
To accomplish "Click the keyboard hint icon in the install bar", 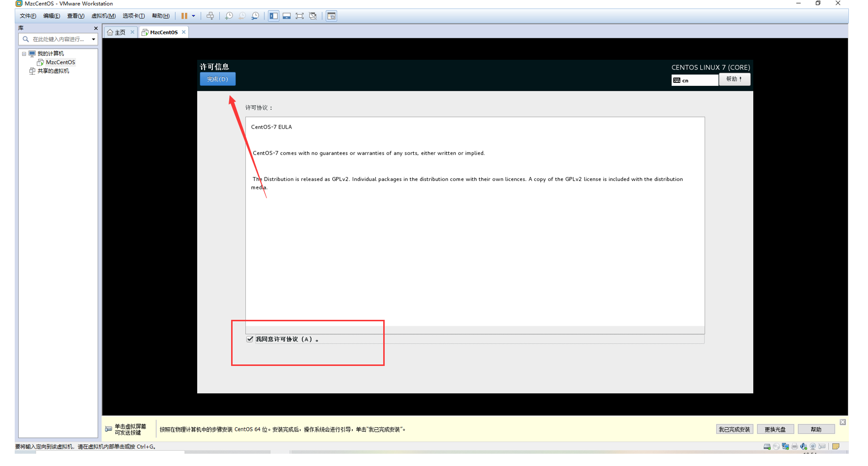I will coord(108,429).
